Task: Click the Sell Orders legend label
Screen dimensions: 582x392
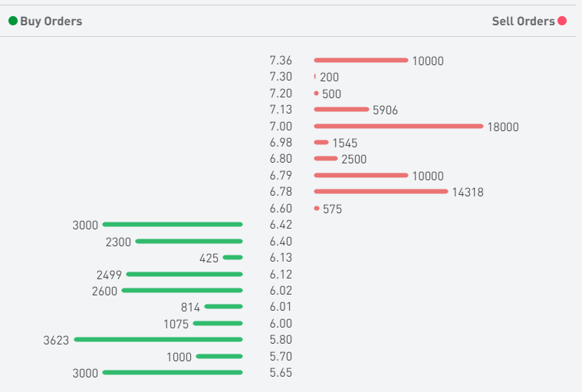Action: pos(523,21)
